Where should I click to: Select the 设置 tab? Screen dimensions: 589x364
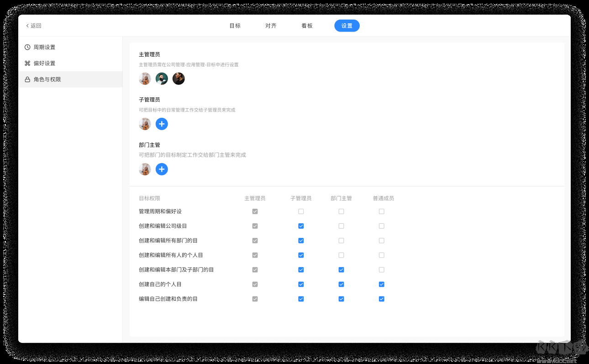tap(347, 26)
